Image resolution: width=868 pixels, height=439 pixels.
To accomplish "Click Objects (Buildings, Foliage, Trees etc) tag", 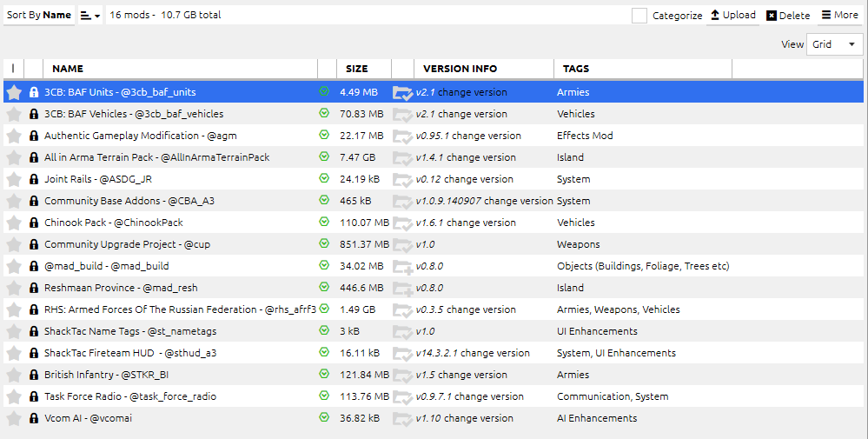I will pyautogui.click(x=643, y=266).
